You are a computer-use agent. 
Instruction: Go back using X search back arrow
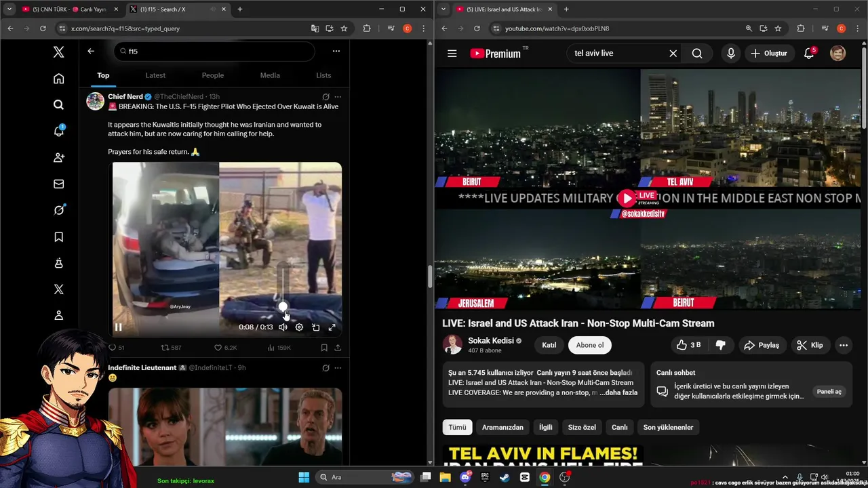tap(91, 51)
